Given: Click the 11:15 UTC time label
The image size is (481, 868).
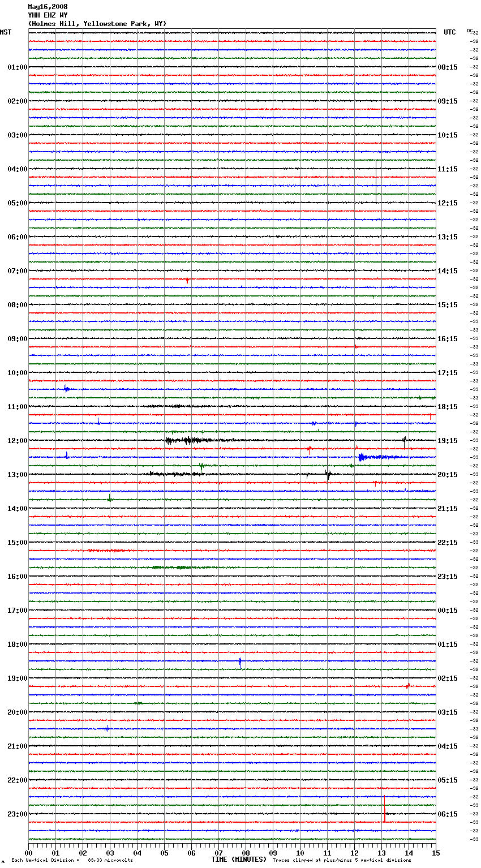Looking at the screenshot, I should tap(448, 169).
